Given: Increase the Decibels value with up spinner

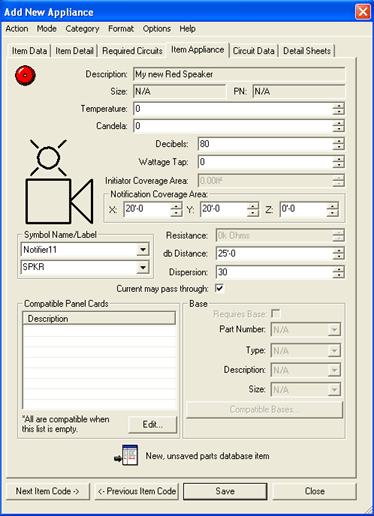Looking at the screenshot, I should (x=338, y=141).
